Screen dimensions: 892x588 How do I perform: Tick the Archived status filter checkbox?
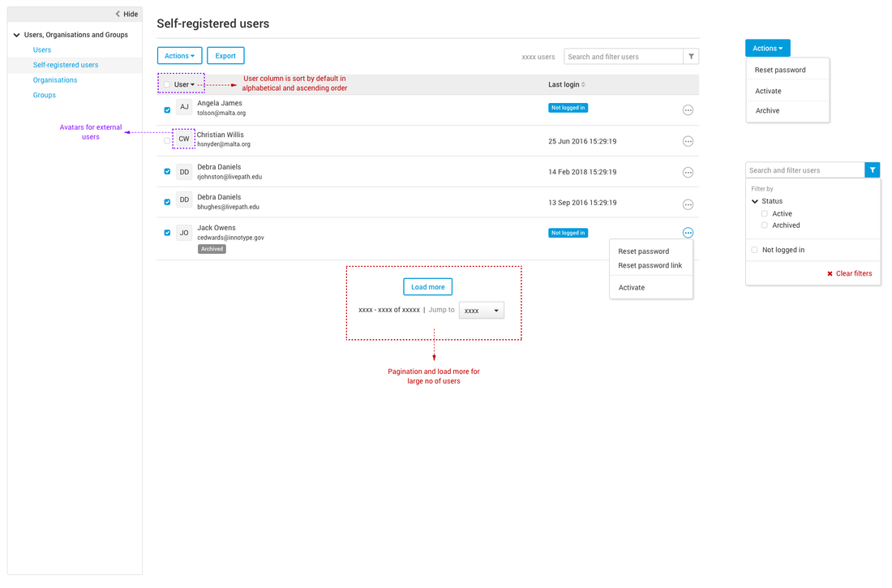pyautogui.click(x=764, y=225)
